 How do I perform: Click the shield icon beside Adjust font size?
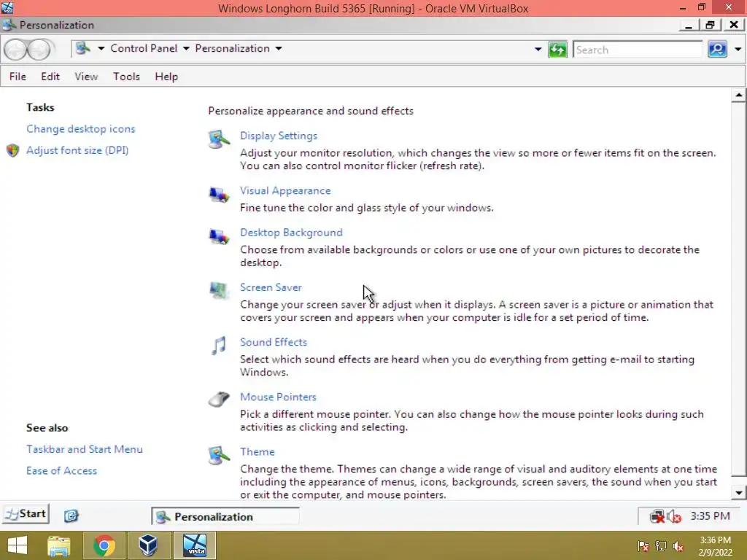point(13,150)
